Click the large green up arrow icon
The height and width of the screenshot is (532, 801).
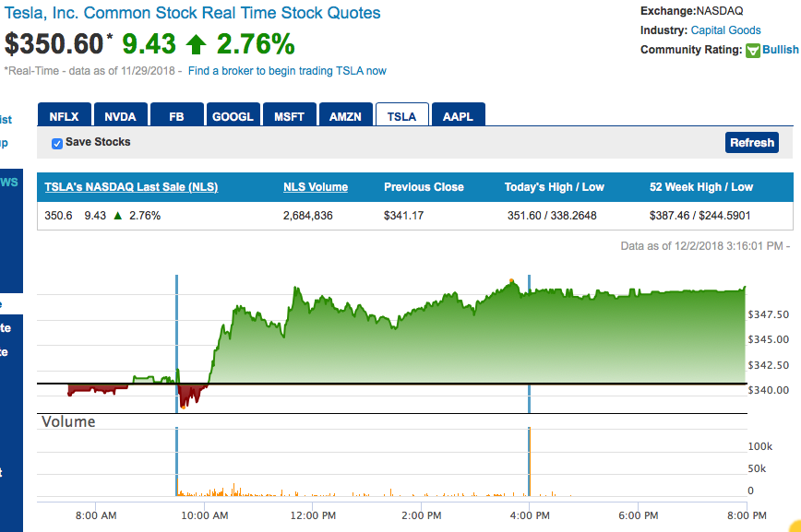(196, 44)
